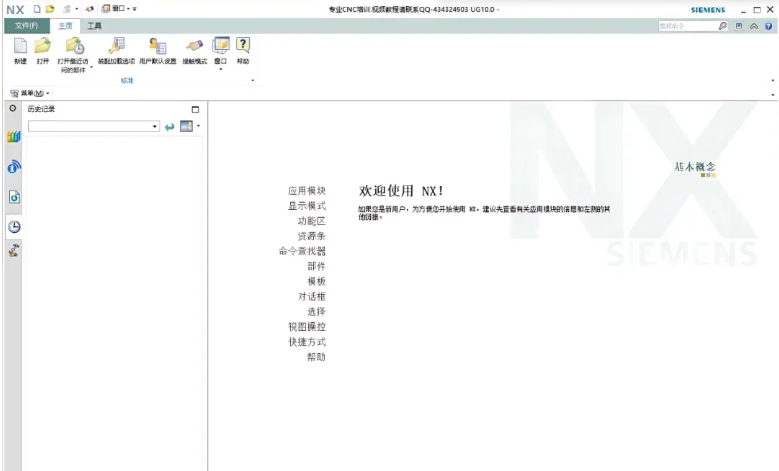
Task: Click the New (新建) ribbon icon
Action: [20, 46]
